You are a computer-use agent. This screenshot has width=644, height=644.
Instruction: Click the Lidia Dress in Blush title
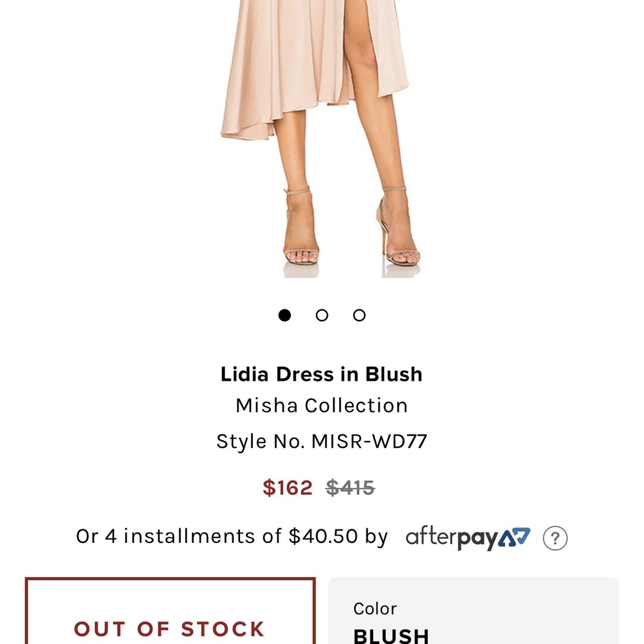[322, 374]
